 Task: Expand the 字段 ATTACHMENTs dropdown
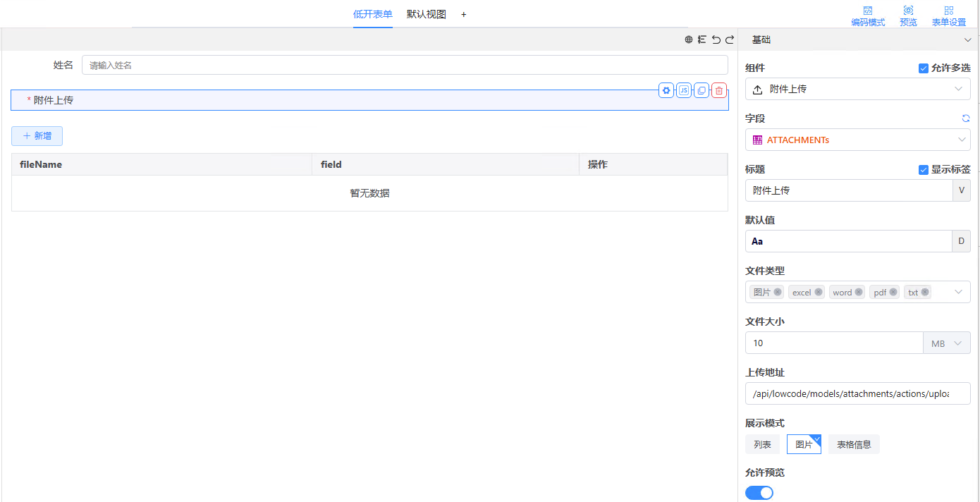[857, 140]
